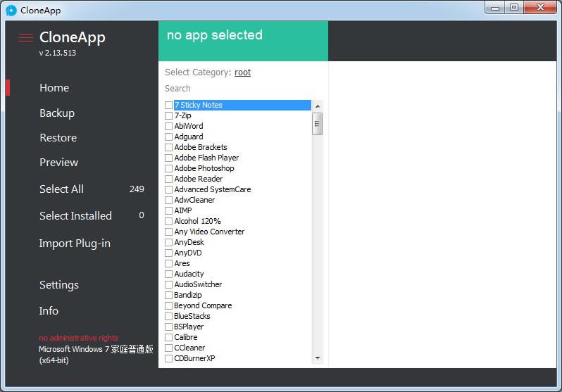This screenshot has height=392, width=562.
Task: Minimize the CloneApp window
Action: pyautogui.click(x=495, y=8)
